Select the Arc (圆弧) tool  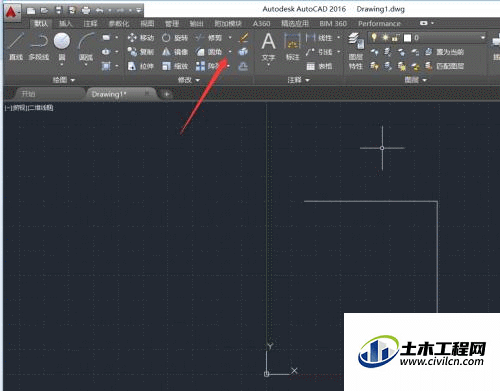pos(86,47)
